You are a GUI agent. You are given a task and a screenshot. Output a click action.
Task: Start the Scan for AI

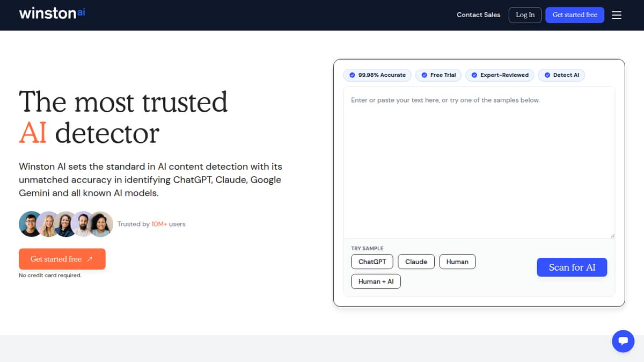[x=572, y=267]
